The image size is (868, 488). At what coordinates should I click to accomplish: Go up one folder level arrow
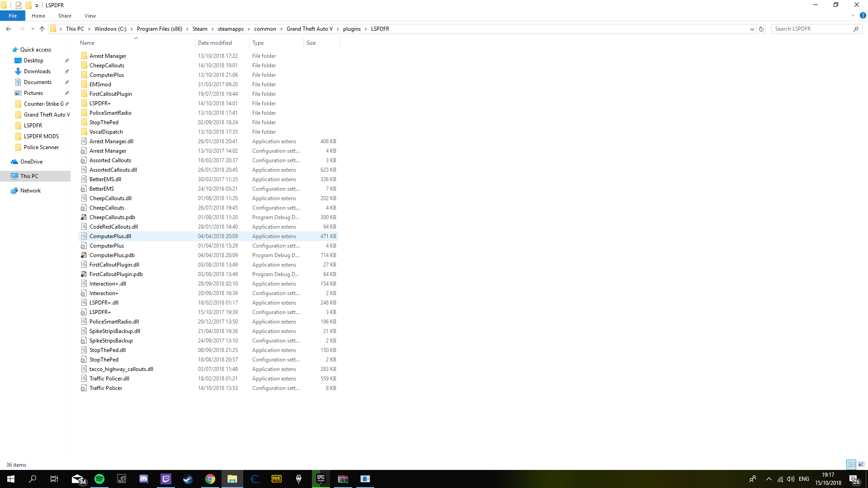tap(42, 29)
